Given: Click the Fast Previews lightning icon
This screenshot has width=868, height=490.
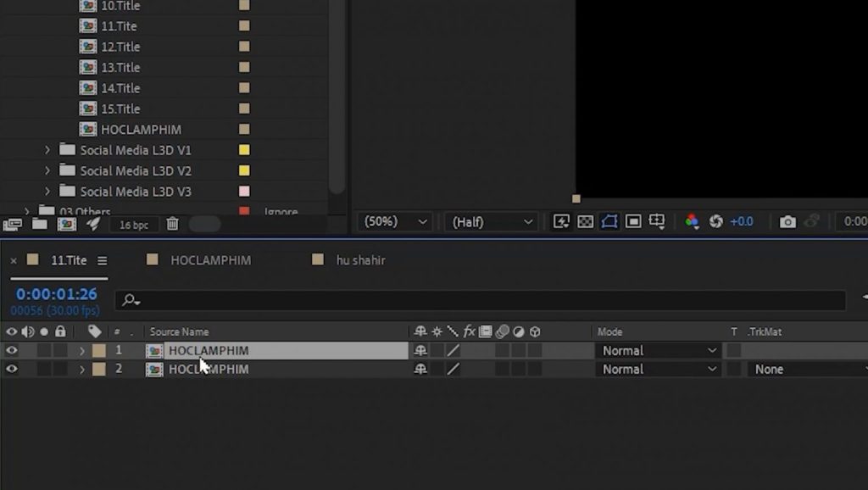Looking at the screenshot, I should click(x=560, y=221).
